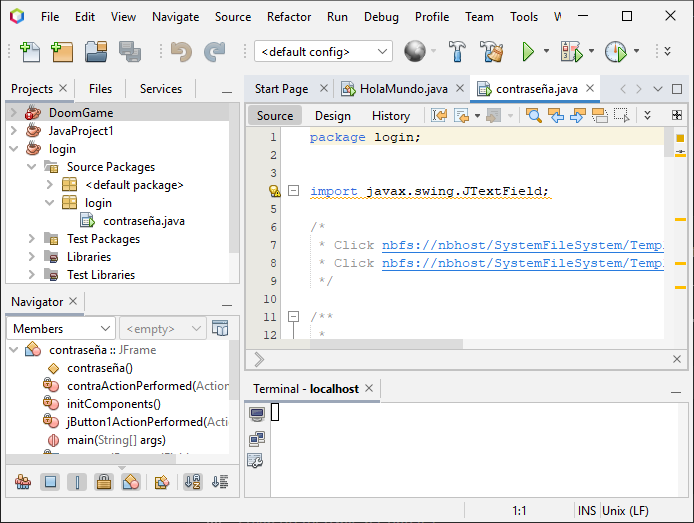Toggle Show Inherited Members in Navigator
This screenshot has width=694, height=523.
23,482
